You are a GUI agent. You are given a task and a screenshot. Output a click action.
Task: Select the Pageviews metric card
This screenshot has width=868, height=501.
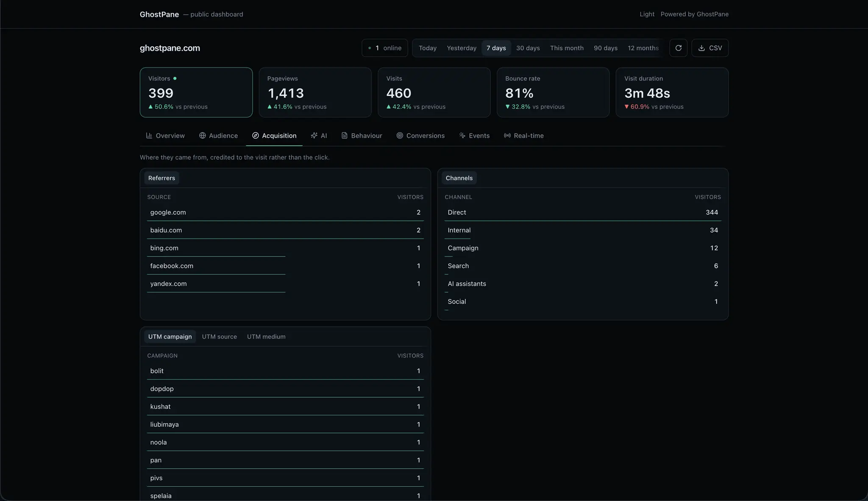(315, 92)
